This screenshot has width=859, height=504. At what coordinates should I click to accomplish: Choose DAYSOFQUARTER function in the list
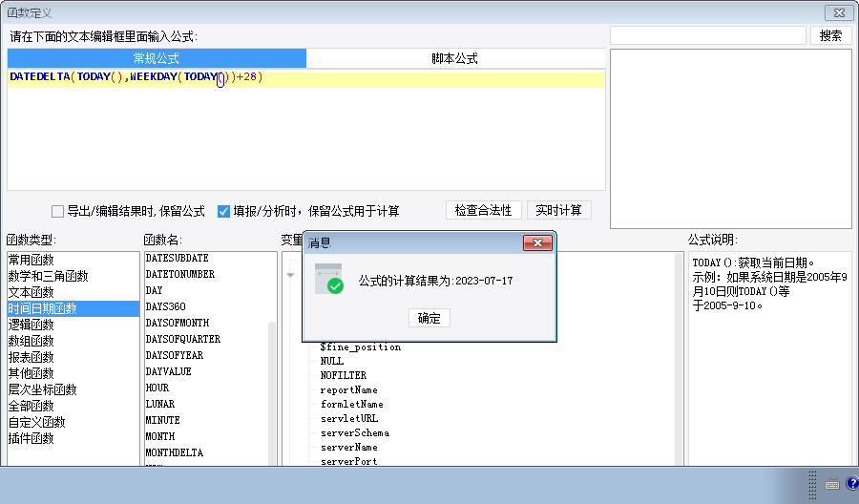coord(183,339)
